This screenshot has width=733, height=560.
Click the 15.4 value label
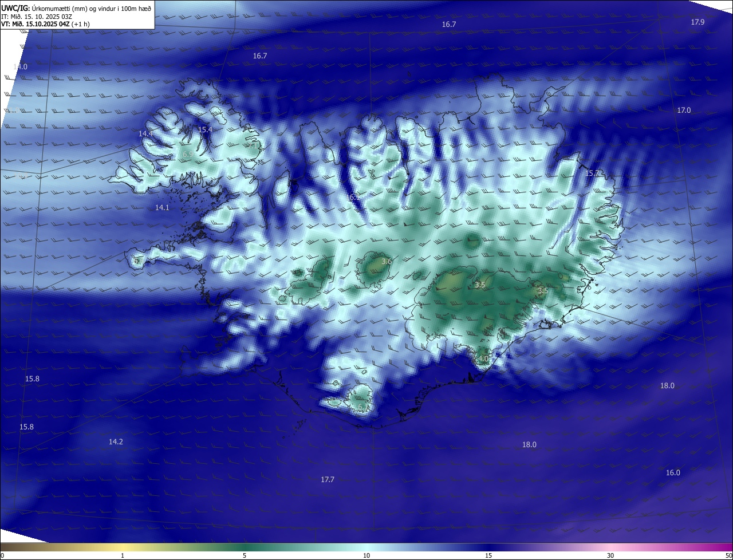[x=205, y=130]
